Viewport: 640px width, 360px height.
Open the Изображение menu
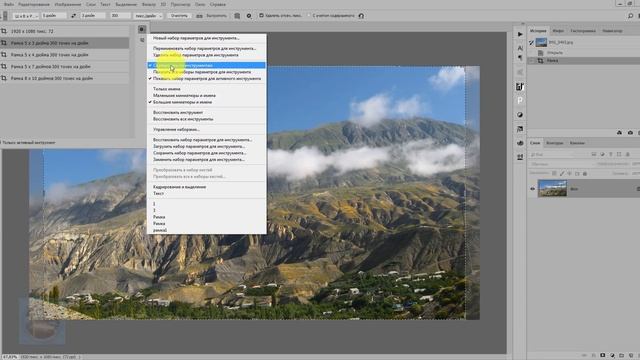[68, 4]
